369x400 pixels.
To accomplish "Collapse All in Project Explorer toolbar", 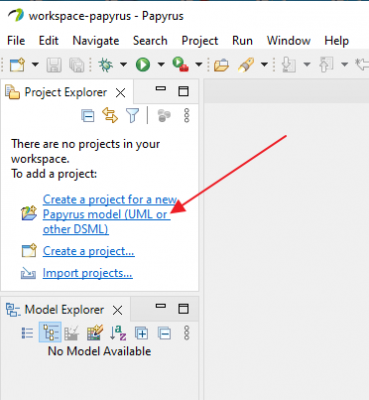I will pyautogui.click(x=88, y=116).
